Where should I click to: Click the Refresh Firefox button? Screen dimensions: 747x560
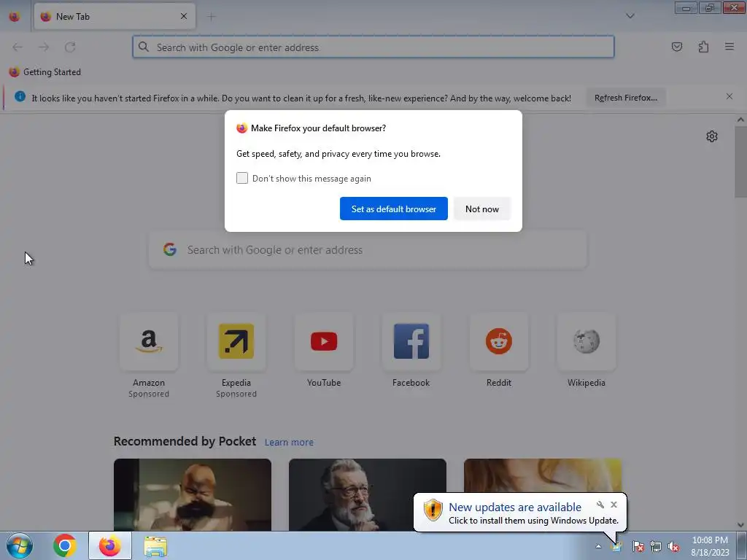[x=625, y=98]
